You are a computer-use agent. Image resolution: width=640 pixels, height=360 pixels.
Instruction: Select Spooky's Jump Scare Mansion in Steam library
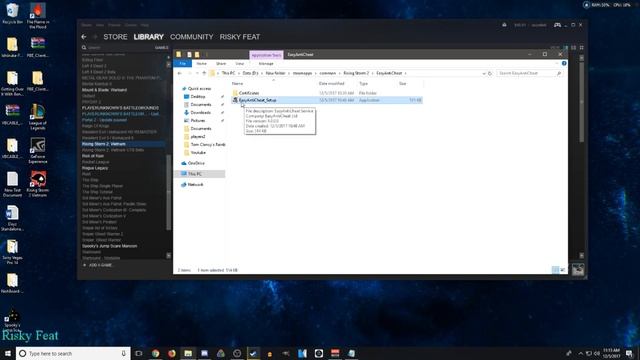tap(109, 246)
